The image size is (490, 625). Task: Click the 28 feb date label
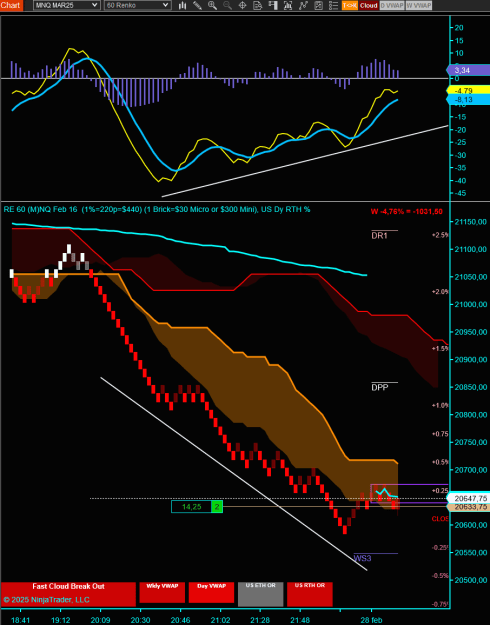click(x=372, y=620)
